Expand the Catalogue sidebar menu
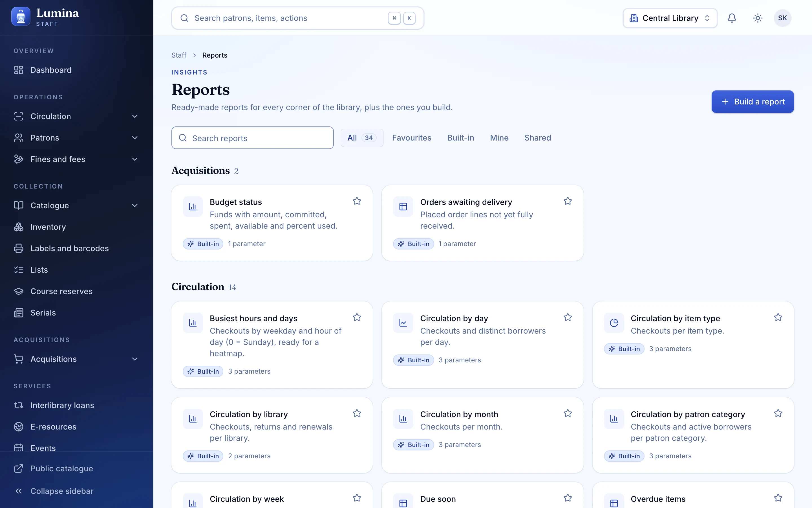The height and width of the screenshot is (508, 812). 76,205
